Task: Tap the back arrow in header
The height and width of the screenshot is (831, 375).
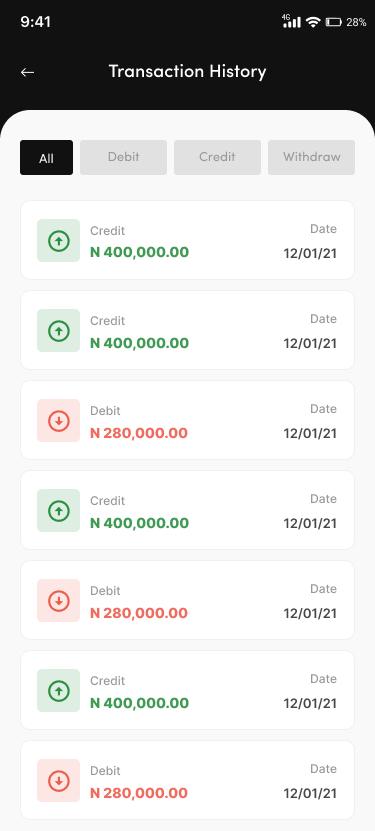Action: coord(28,73)
